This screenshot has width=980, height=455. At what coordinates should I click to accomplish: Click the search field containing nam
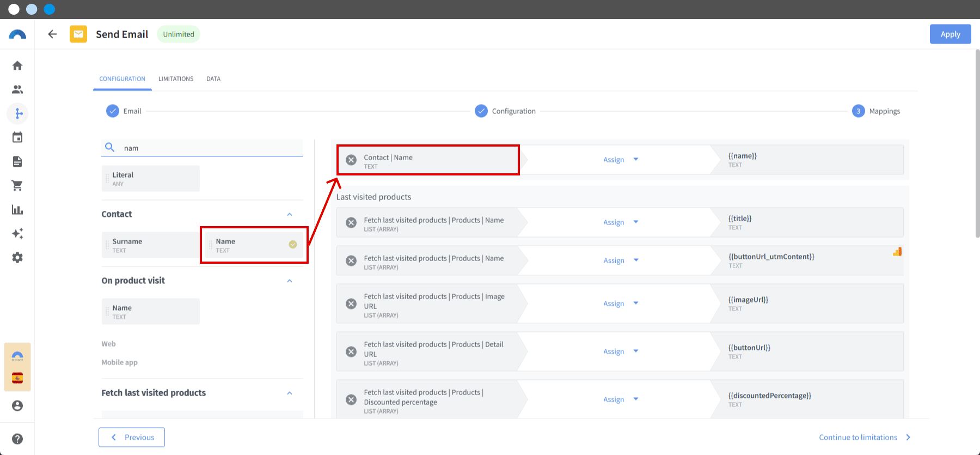(202, 148)
